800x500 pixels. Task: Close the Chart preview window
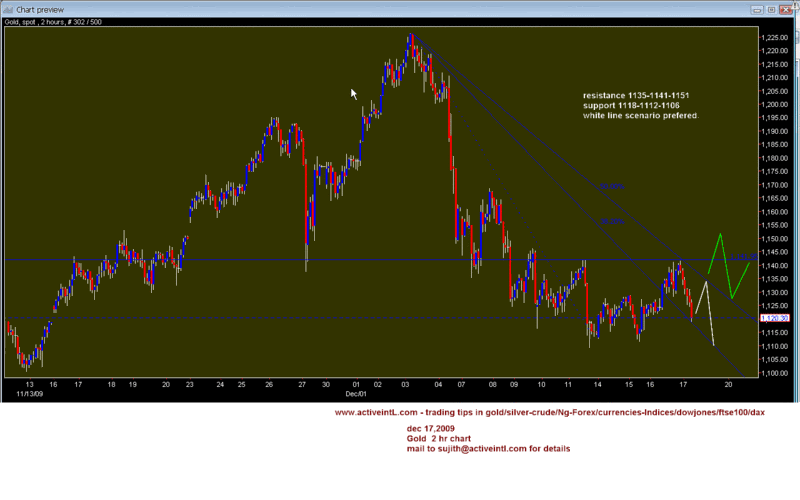(x=786, y=10)
